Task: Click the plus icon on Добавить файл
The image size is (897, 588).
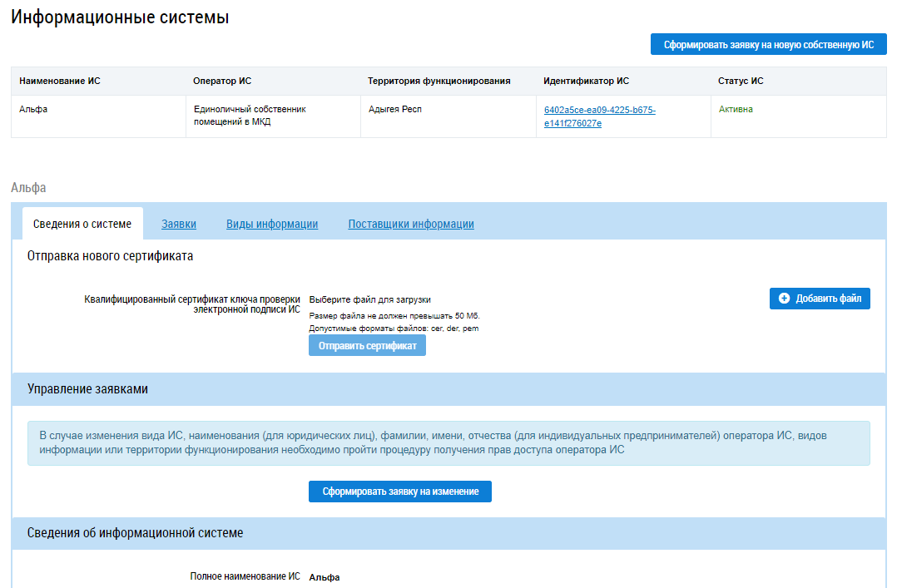Action: [x=784, y=299]
